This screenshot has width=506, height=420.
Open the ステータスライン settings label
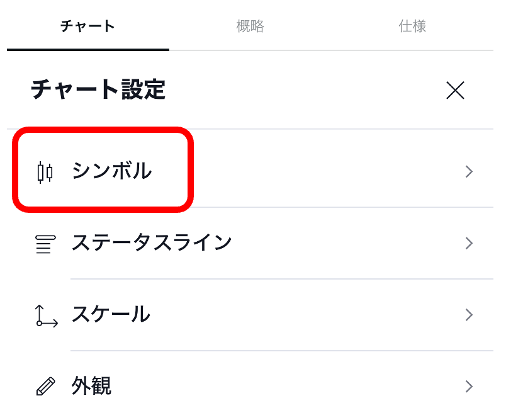(x=152, y=242)
